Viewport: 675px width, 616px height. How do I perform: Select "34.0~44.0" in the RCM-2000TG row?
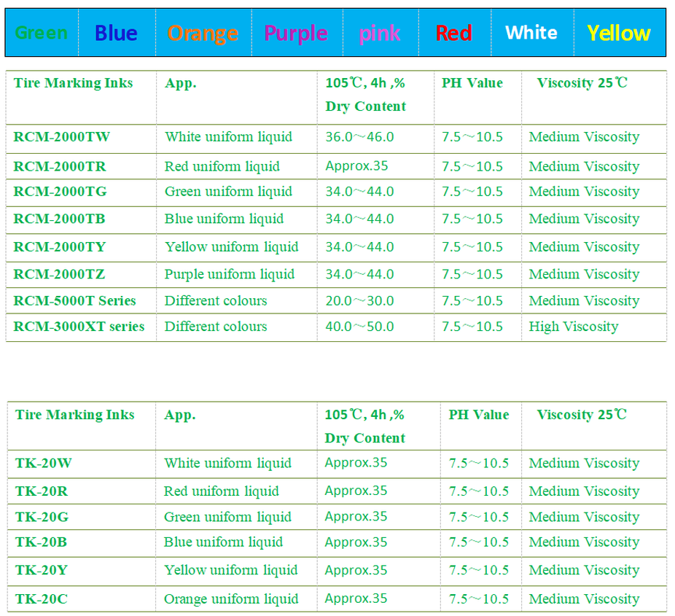pos(359,192)
